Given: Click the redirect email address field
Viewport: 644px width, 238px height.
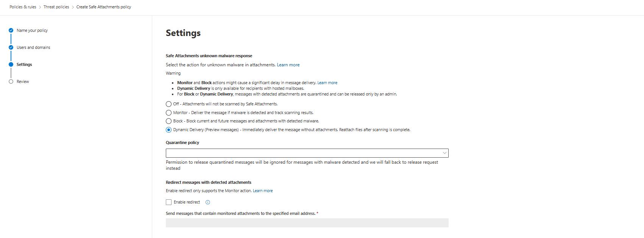Looking at the screenshot, I should (307, 223).
